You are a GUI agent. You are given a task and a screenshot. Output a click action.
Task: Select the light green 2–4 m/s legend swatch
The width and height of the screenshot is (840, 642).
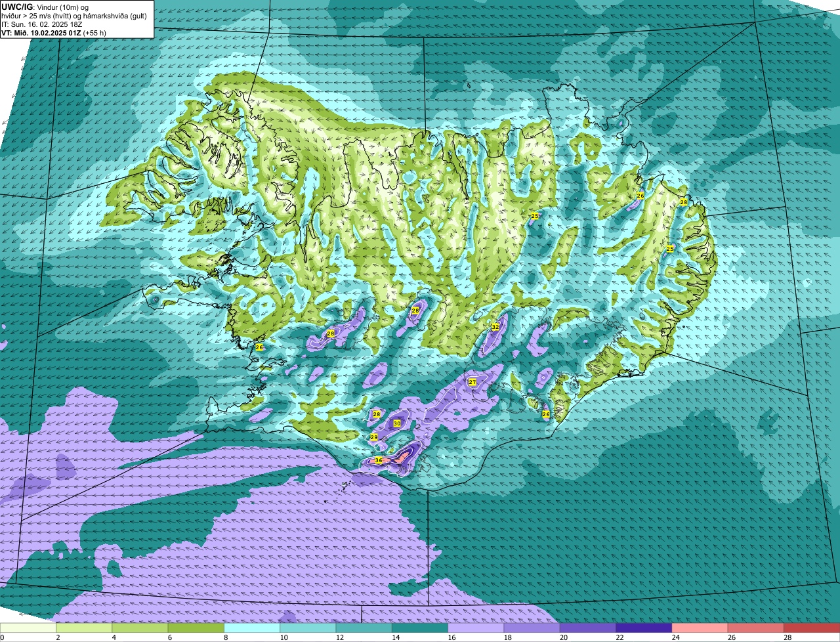point(85,628)
